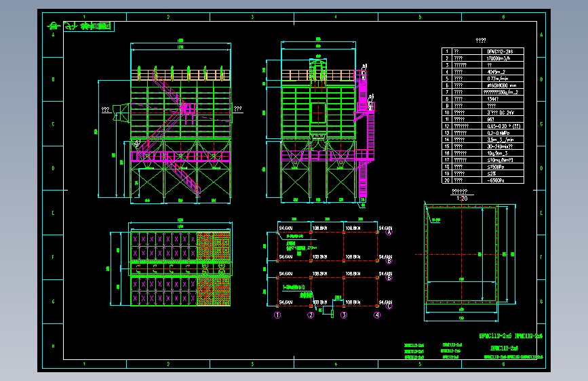The image size is (588, 381).
Task: Click zone letter "H" on the left border
Action: [54, 346]
